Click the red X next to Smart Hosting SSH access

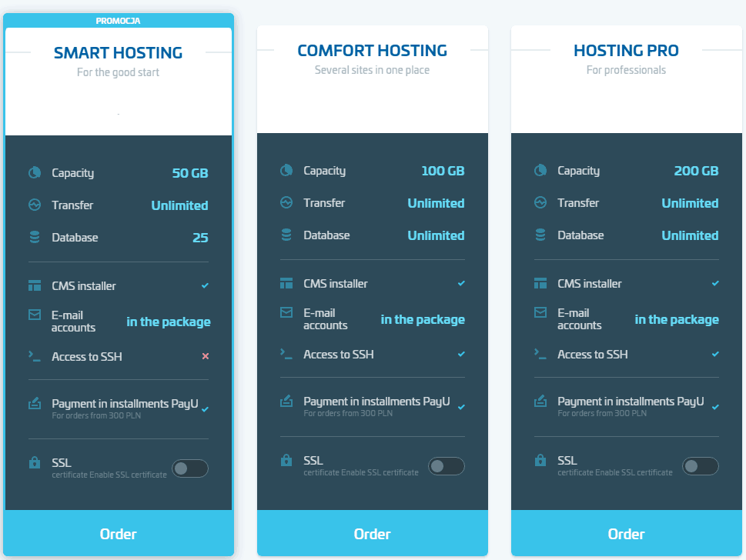[x=205, y=356]
